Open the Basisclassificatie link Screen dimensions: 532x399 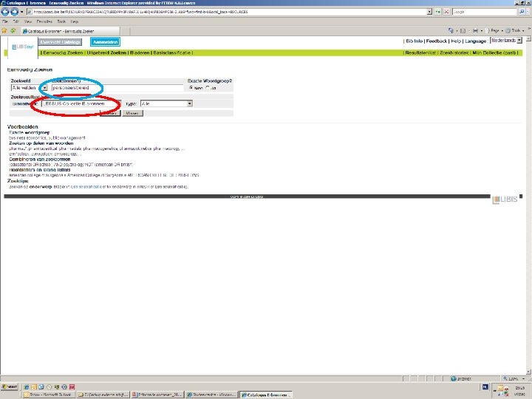pyautogui.click(x=171, y=53)
